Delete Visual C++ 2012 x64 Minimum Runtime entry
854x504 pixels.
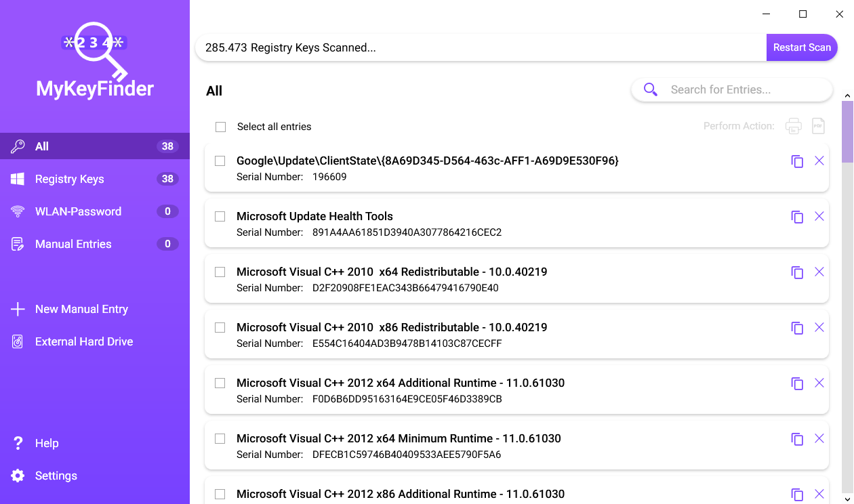(x=819, y=438)
